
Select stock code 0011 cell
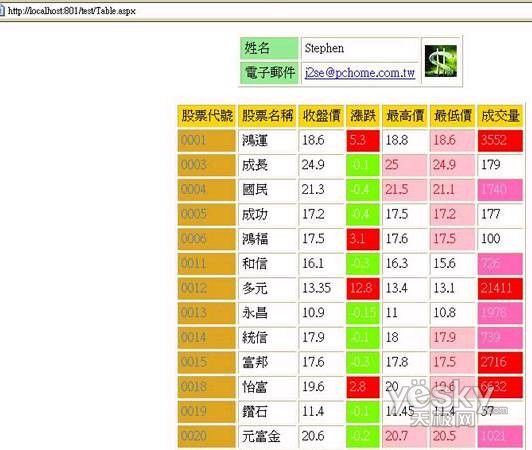(207, 264)
